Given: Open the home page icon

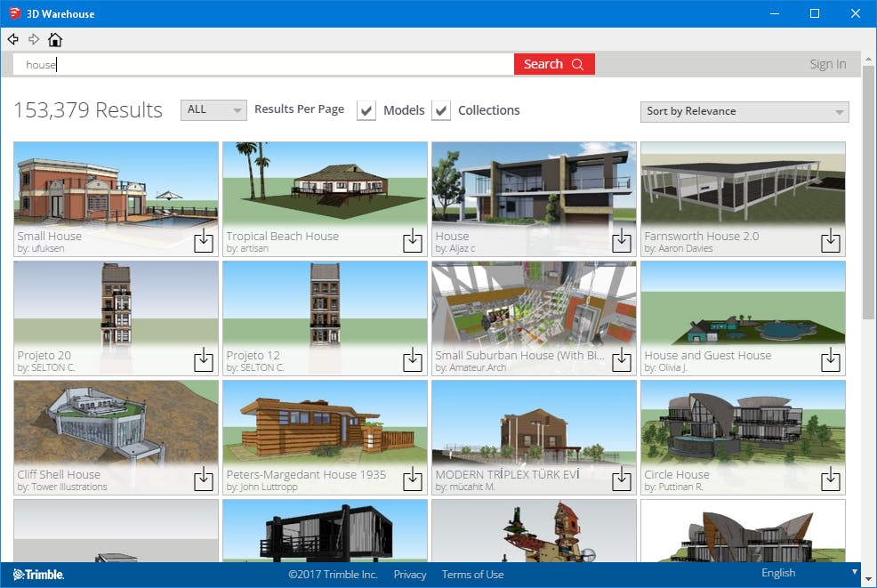Looking at the screenshot, I should coord(55,40).
